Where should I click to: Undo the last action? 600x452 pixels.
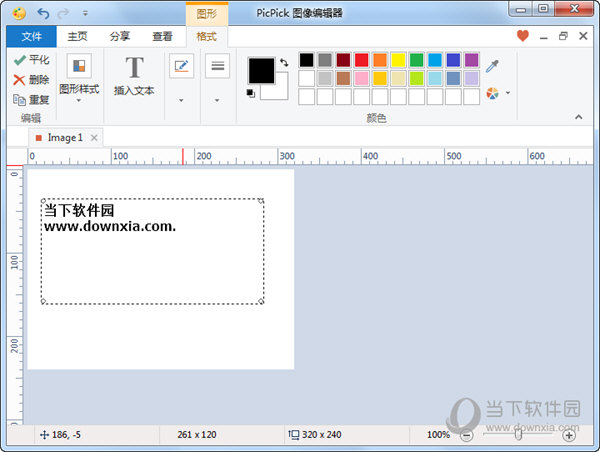point(43,13)
